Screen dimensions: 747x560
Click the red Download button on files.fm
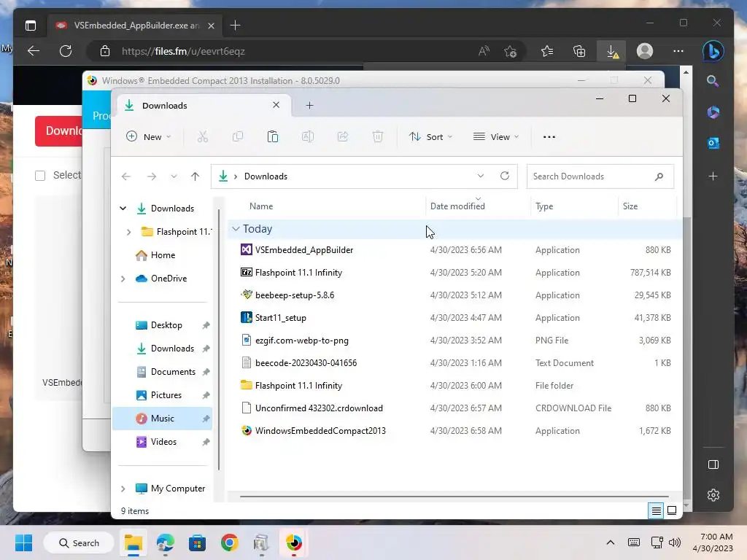pos(58,131)
